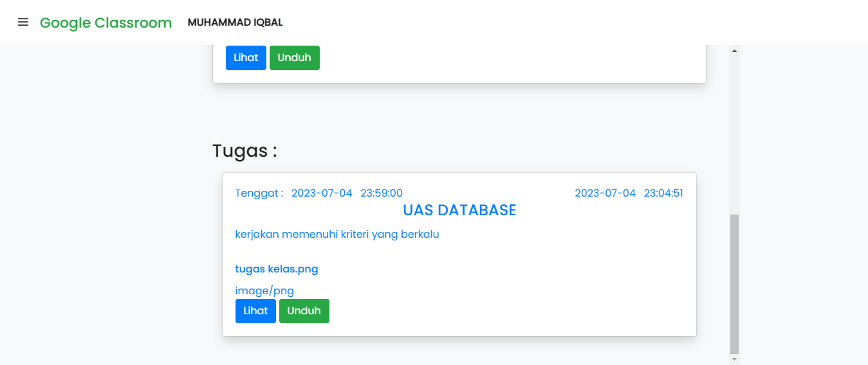This screenshot has height=365, width=868.
Task: Click the Google Classroom logo text
Action: pyautogui.click(x=106, y=23)
